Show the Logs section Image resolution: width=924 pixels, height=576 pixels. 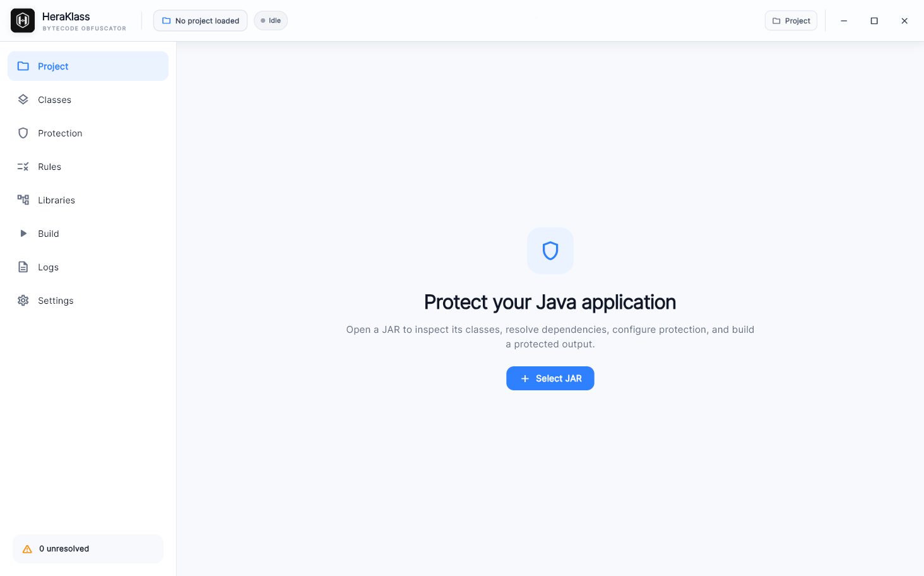88,267
